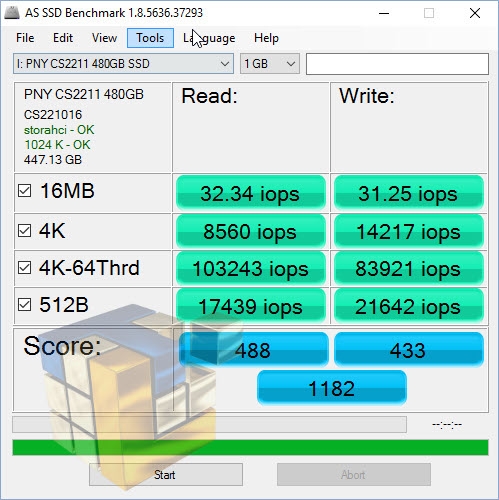This screenshot has height=500, width=499.
Task: Click the total score 1182 box
Action: 332,388
